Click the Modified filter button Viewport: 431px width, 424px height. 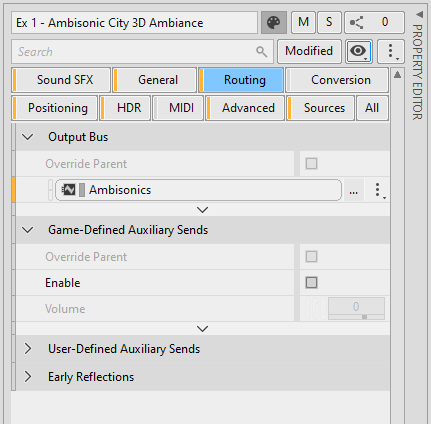click(309, 51)
